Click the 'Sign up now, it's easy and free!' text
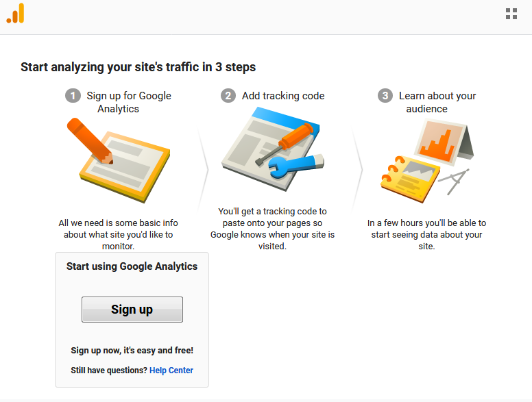 coord(132,351)
